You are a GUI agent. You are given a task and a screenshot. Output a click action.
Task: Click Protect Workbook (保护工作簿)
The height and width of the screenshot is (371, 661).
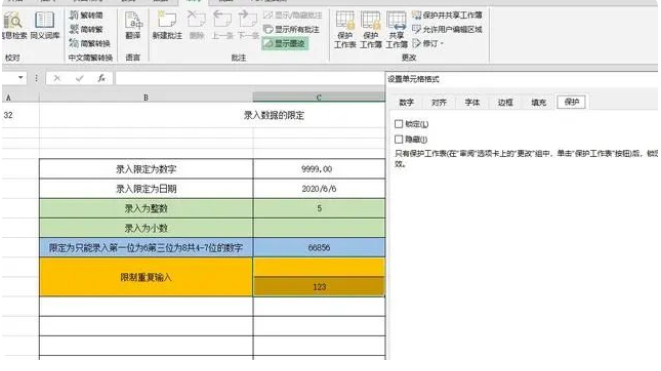point(371,30)
